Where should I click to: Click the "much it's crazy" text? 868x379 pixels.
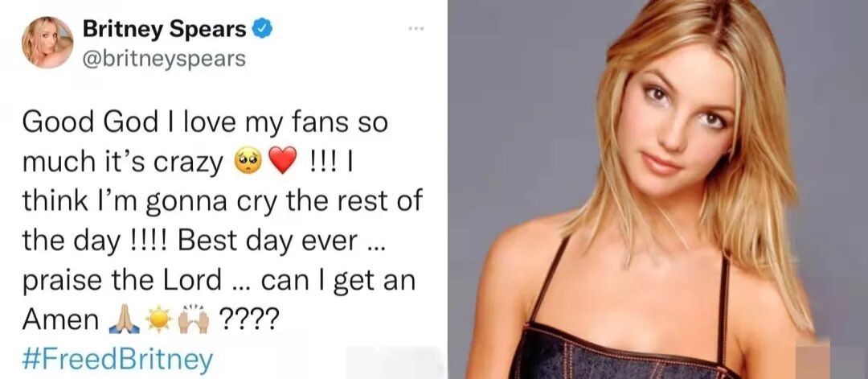coord(122,163)
